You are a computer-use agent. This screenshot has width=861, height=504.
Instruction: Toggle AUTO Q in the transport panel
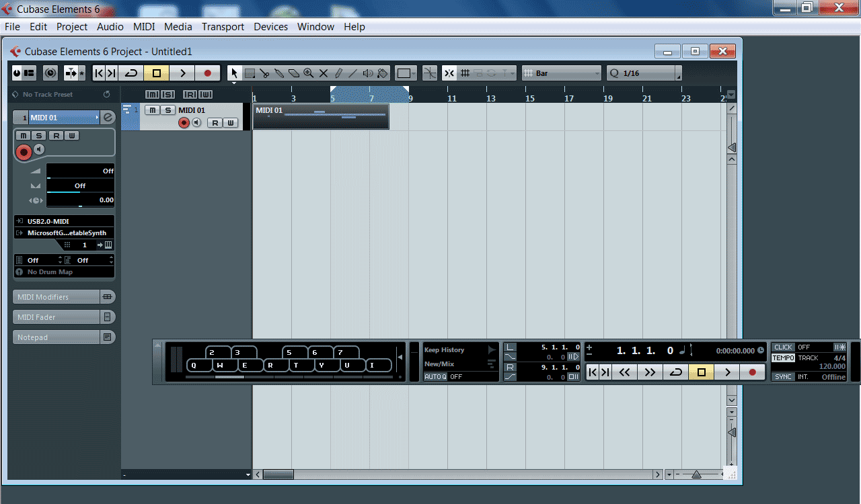click(435, 377)
